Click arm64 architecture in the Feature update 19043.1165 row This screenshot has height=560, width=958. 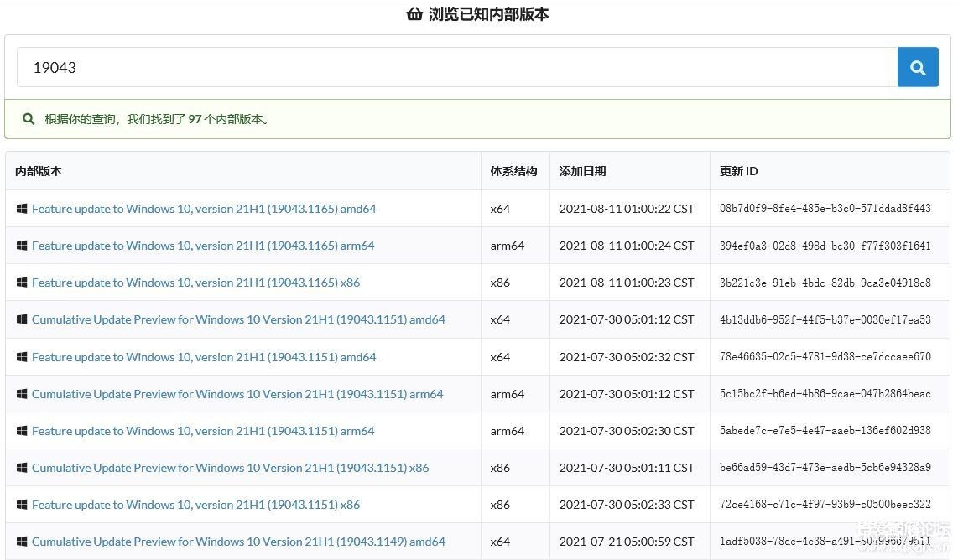click(508, 246)
